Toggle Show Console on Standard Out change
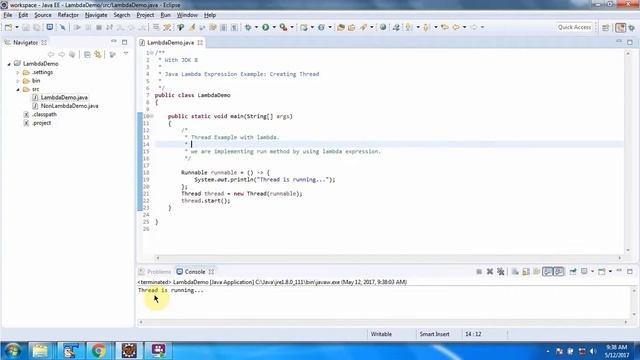This screenshot has width=640, height=360. [548, 271]
